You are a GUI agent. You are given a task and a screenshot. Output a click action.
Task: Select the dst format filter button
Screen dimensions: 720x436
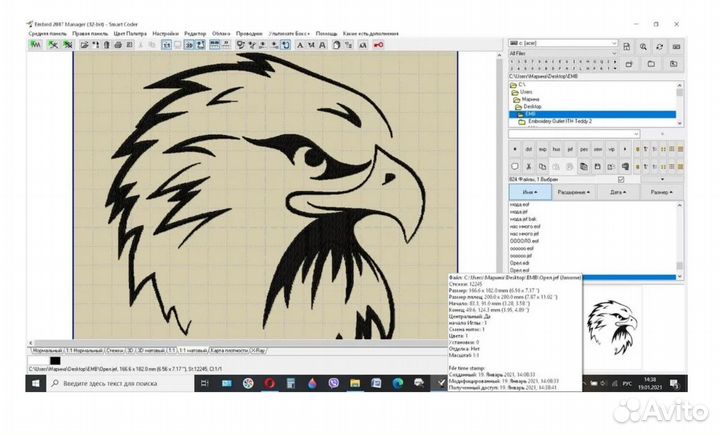(530, 147)
